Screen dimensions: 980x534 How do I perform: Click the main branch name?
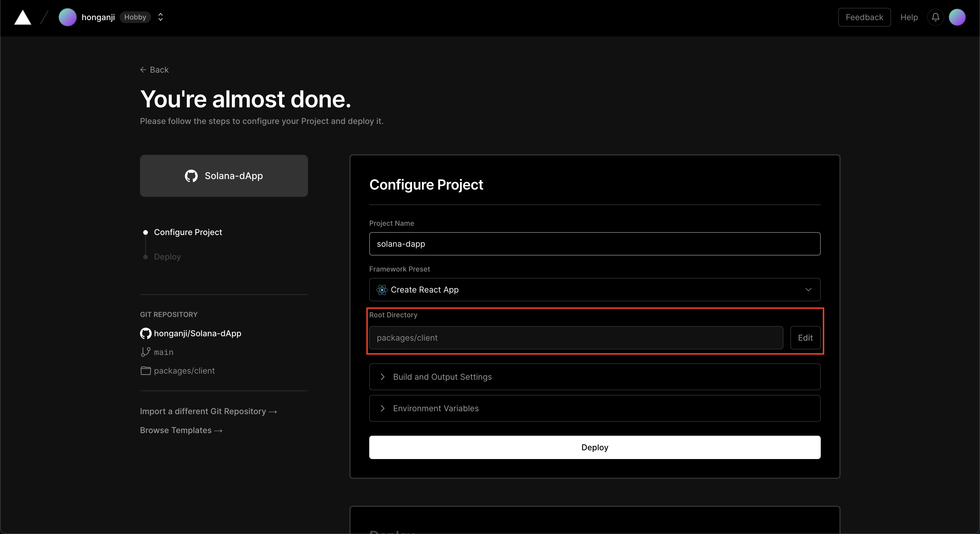[x=164, y=352]
